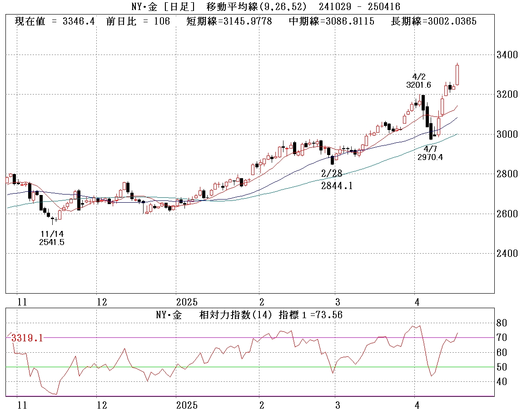Click the 長期線=3002.0365 label
Image resolution: width=532 pixels, height=410 pixels.
pyautogui.click(x=433, y=21)
